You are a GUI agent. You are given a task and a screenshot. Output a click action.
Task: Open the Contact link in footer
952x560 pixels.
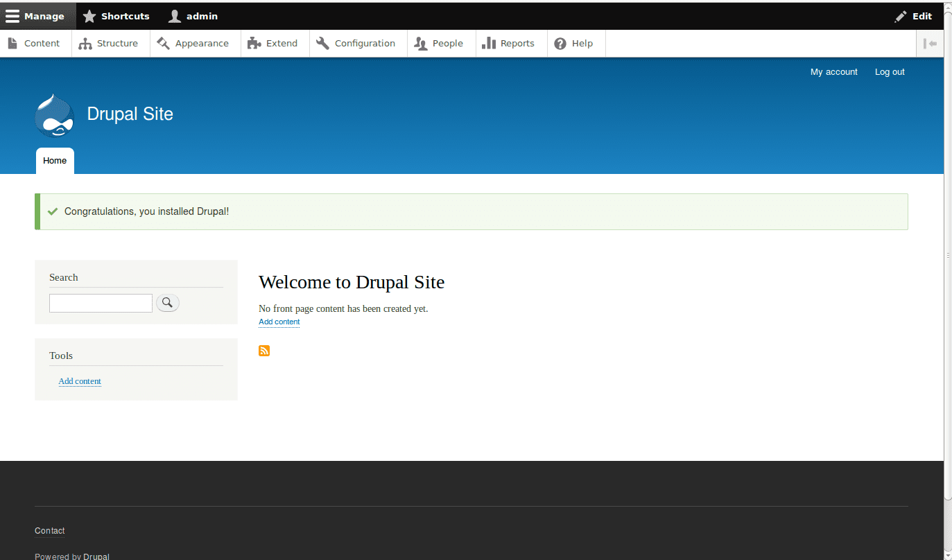[49, 530]
